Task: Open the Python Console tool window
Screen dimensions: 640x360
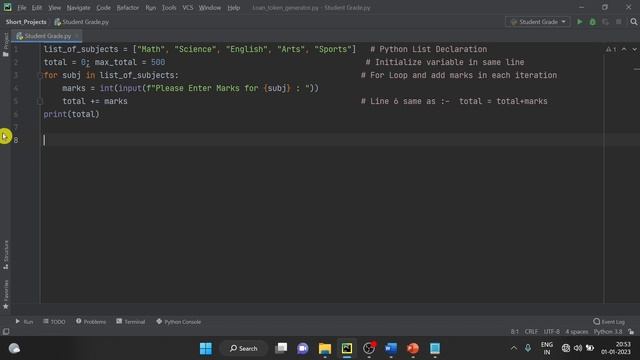Action: 179,322
